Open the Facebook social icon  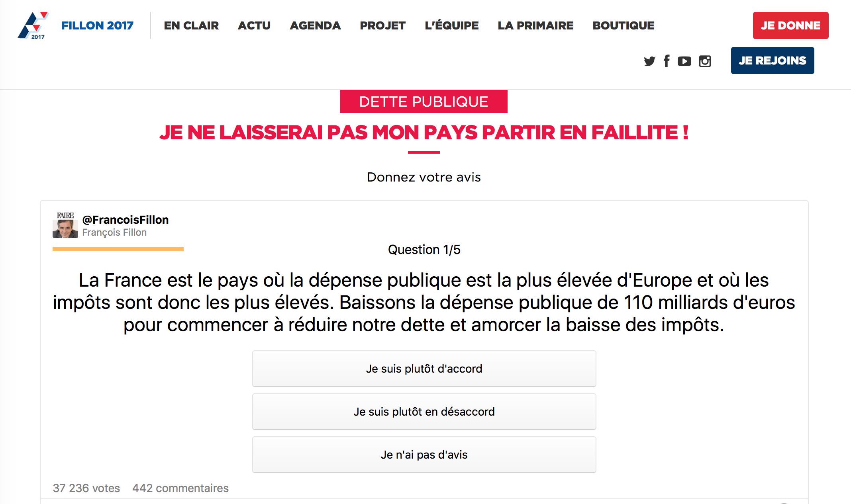point(667,61)
